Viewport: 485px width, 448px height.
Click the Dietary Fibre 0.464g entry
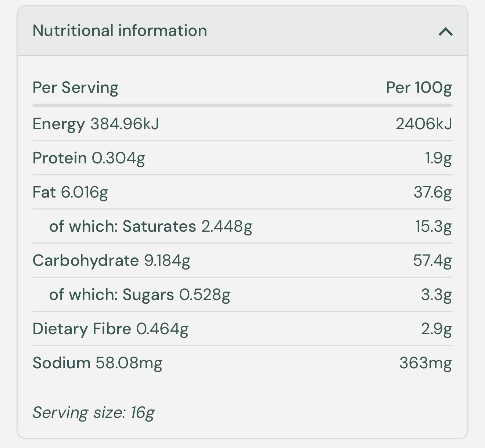coord(110,329)
